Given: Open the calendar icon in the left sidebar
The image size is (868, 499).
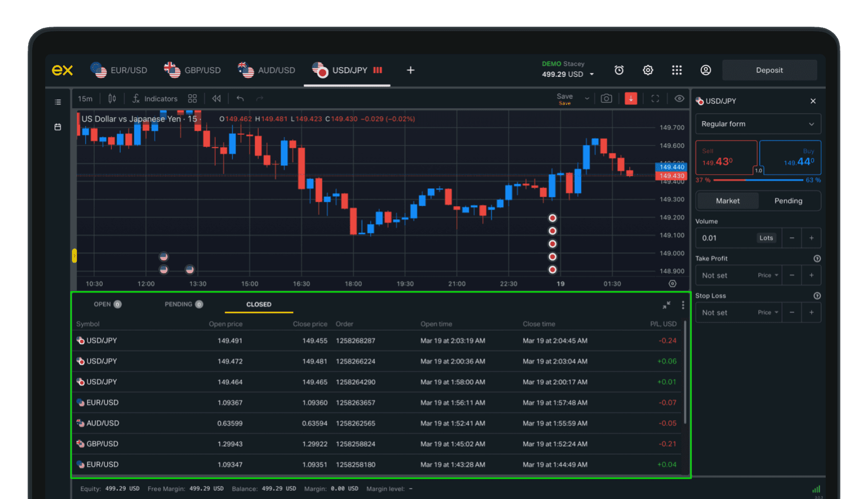Looking at the screenshot, I should (x=57, y=126).
